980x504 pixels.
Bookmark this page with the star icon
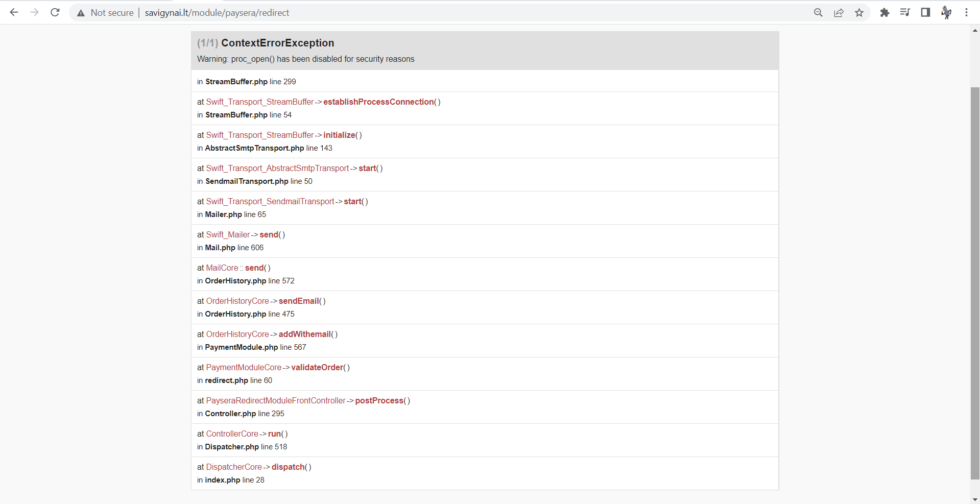pos(859,13)
